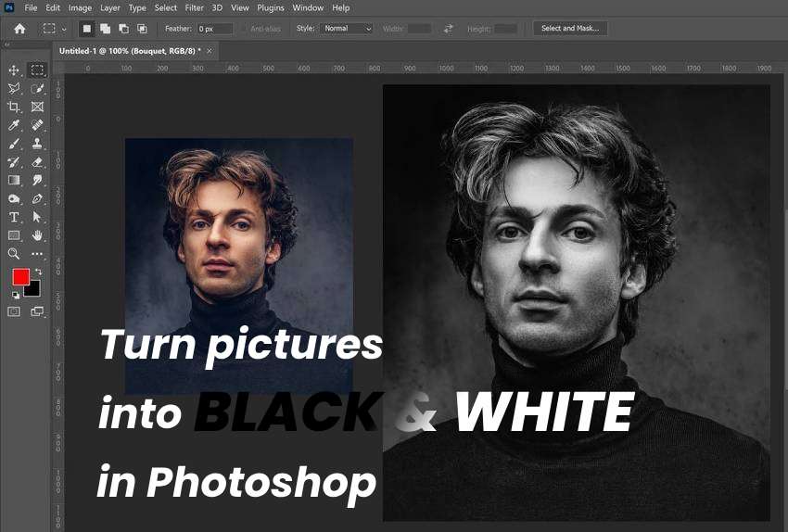Select the Polygonal Lasso tool
This screenshot has width=788, height=532.
(x=14, y=88)
